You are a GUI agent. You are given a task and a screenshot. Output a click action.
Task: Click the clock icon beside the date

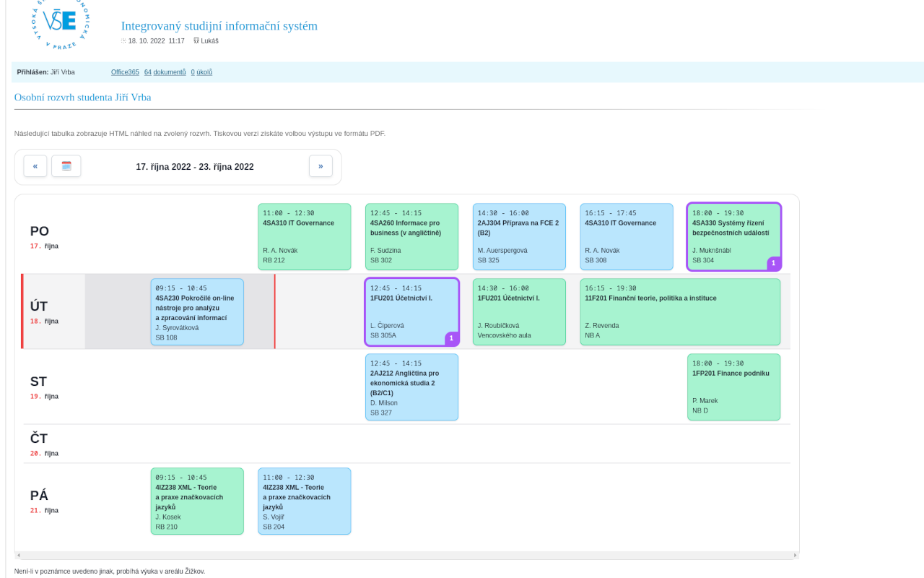click(123, 41)
